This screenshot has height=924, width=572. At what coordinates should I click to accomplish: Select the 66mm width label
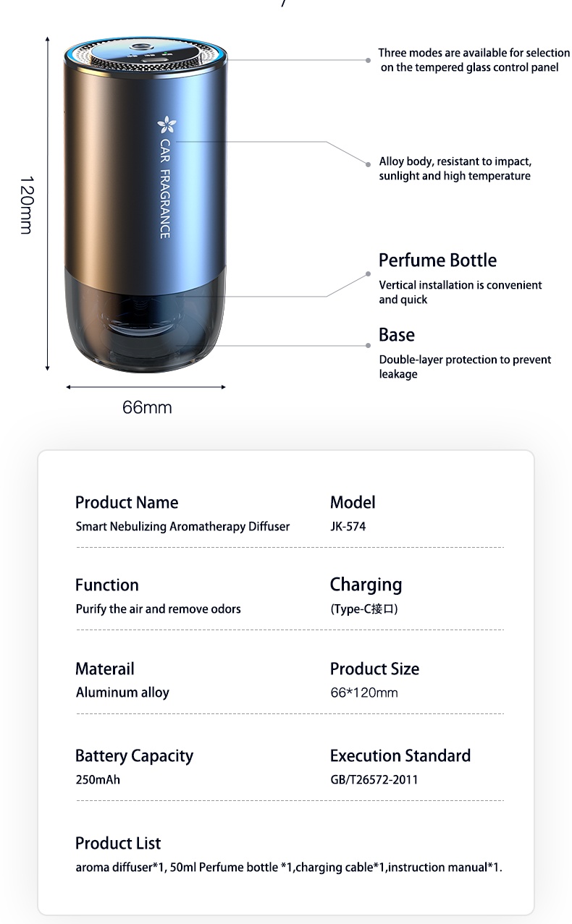click(x=147, y=407)
